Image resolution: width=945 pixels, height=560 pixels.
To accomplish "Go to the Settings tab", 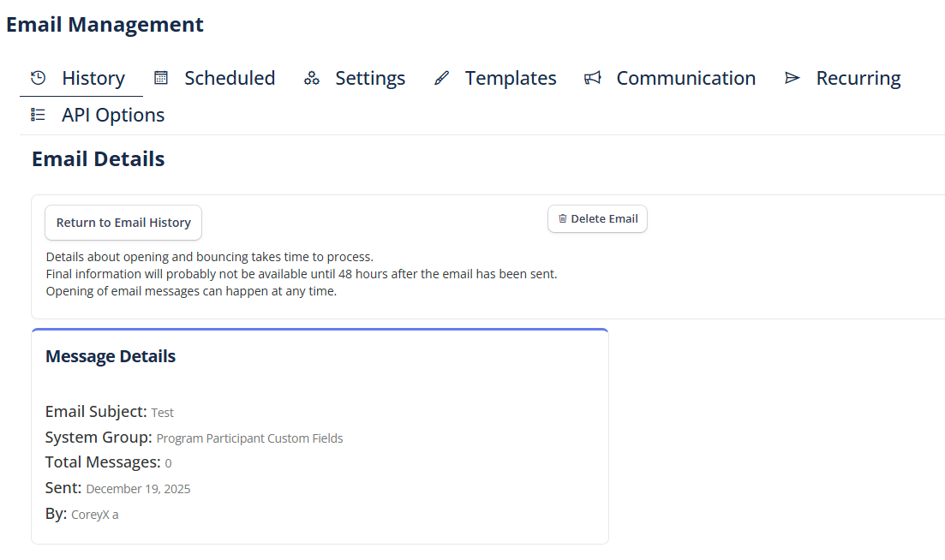I will coord(369,78).
